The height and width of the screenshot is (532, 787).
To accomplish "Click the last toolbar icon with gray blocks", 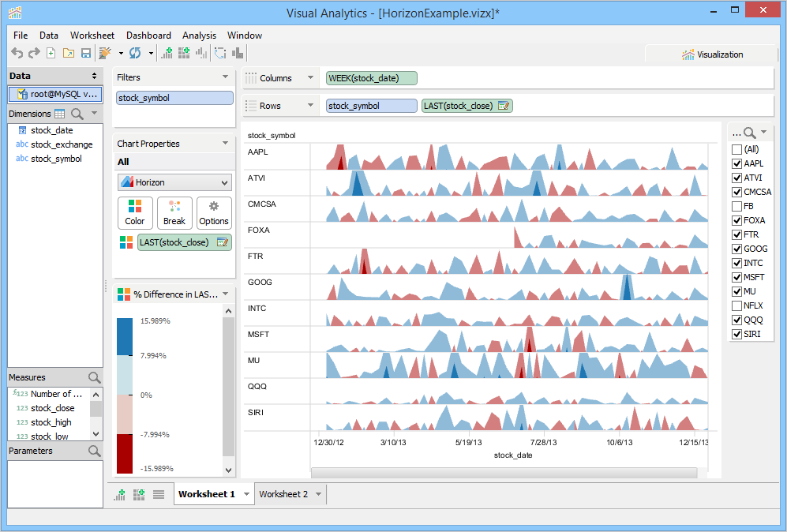I will [238, 53].
